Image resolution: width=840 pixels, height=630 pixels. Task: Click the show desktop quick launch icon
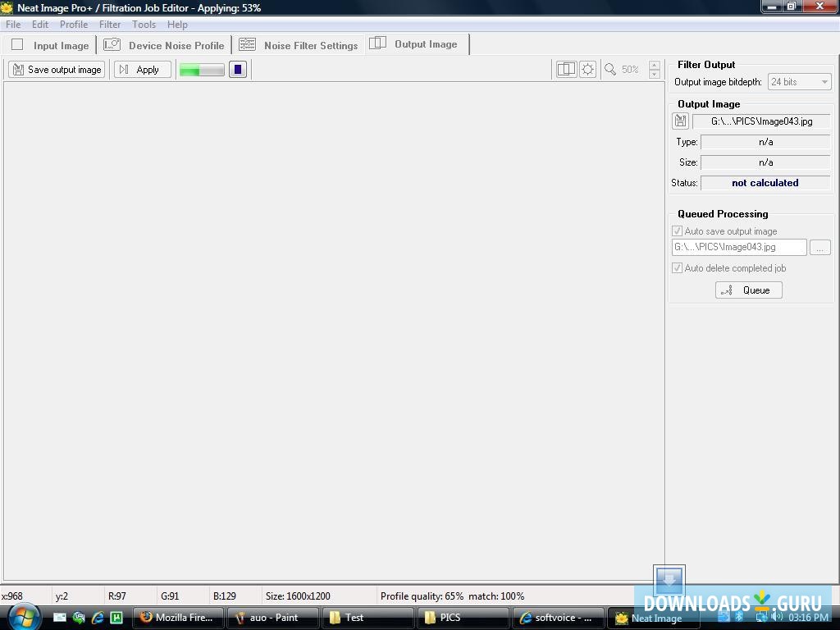[x=59, y=618]
